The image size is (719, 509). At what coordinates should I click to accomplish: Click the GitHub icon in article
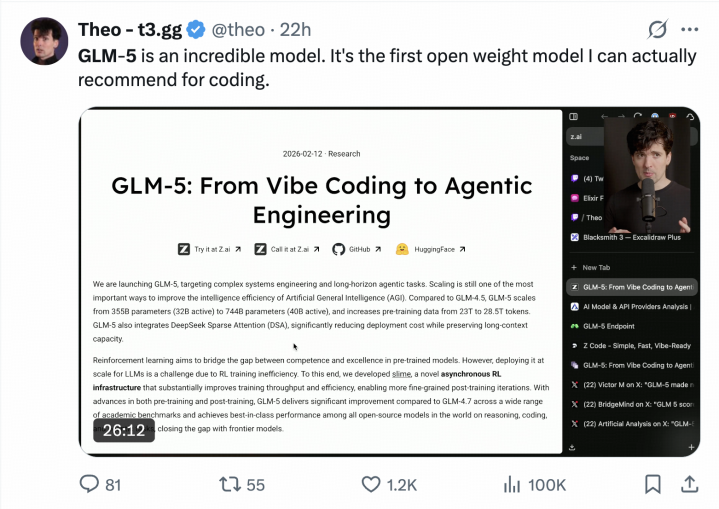(x=338, y=249)
